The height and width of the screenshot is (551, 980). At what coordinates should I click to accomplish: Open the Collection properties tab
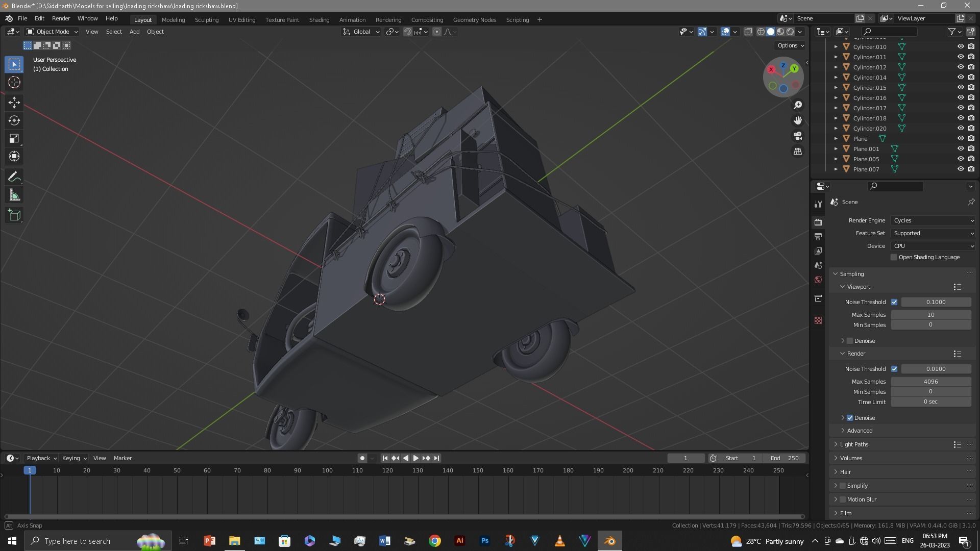coord(818,298)
